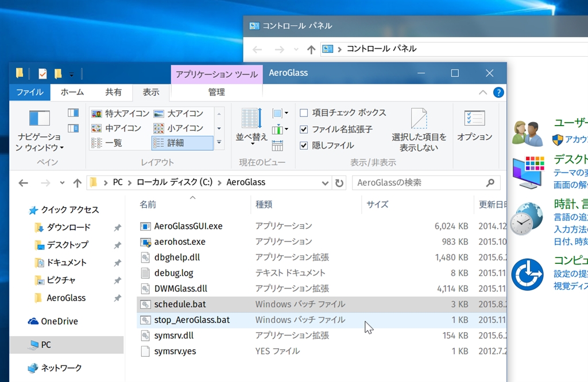
Task: Click the blue Help question mark icon
Action: pyautogui.click(x=498, y=92)
